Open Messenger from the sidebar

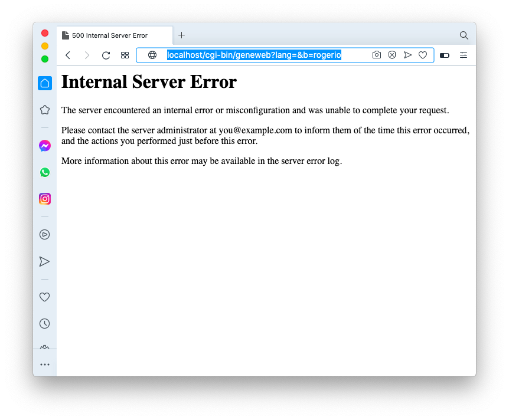pyautogui.click(x=44, y=146)
